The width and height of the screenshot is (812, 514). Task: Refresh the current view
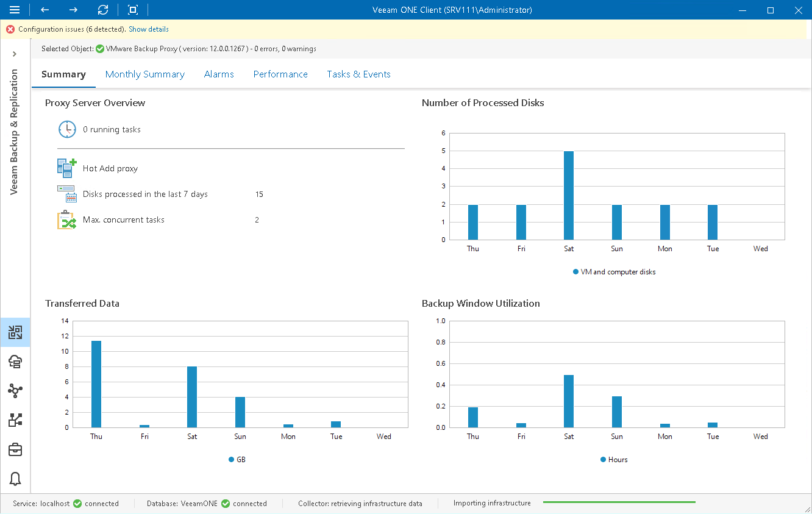click(102, 10)
